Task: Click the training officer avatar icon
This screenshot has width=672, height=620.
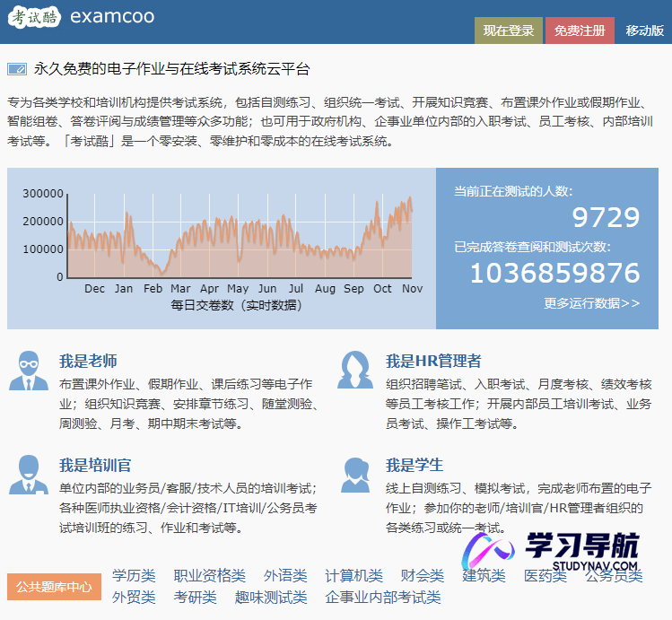Action: 29,476
